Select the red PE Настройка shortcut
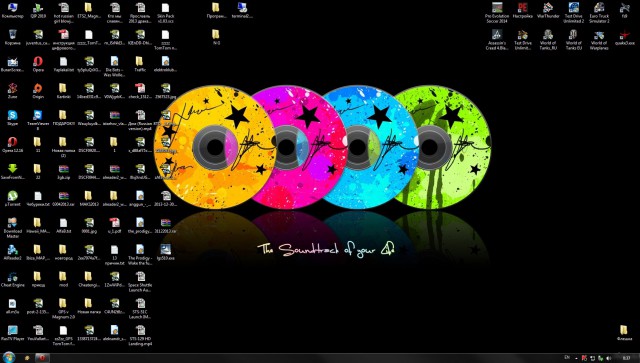The width and height of the screenshot is (640, 363). coord(522,11)
